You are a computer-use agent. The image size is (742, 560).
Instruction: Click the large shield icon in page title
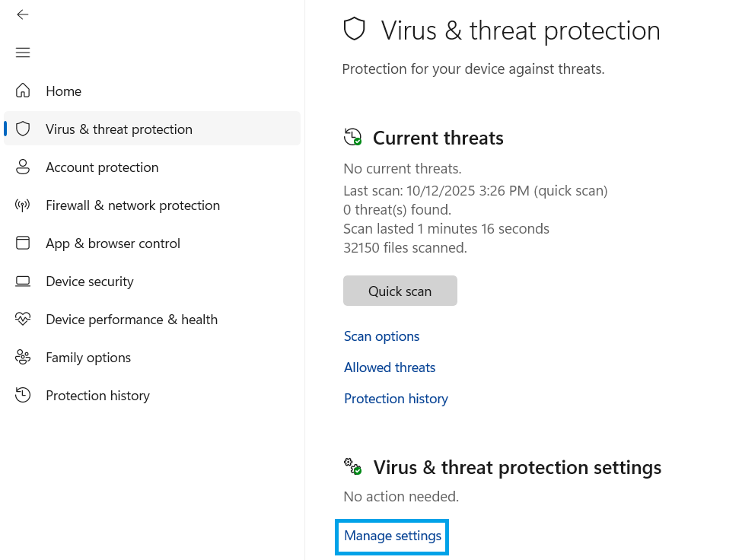tap(355, 30)
